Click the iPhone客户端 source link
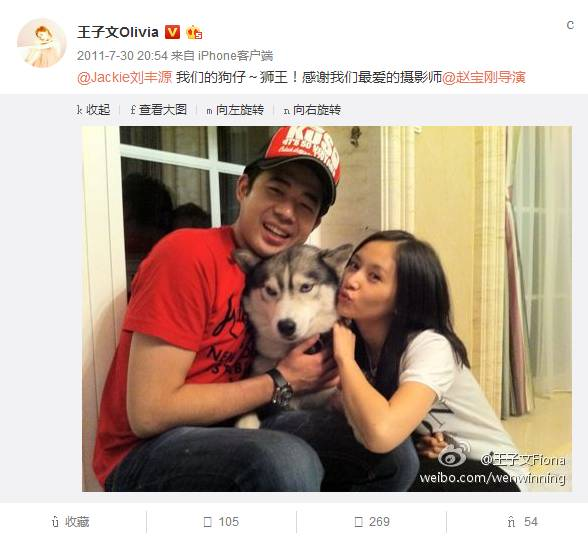The height and width of the screenshot is (538, 588). click(x=235, y=56)
